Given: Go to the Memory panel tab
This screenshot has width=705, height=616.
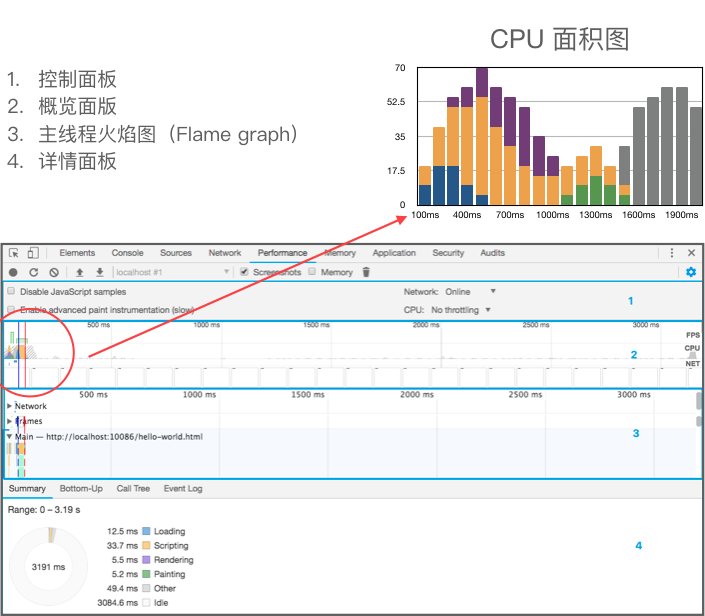Looking at the screenshot, I should [x=340, y=253].
